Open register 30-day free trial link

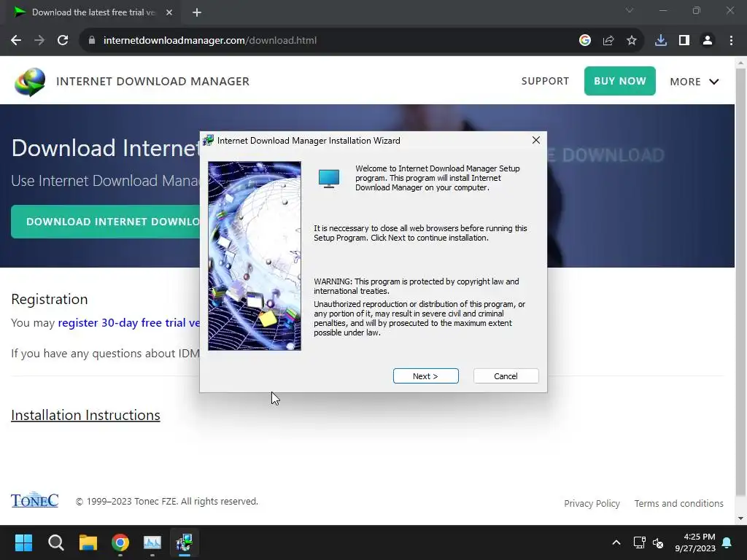pos(129,322)
